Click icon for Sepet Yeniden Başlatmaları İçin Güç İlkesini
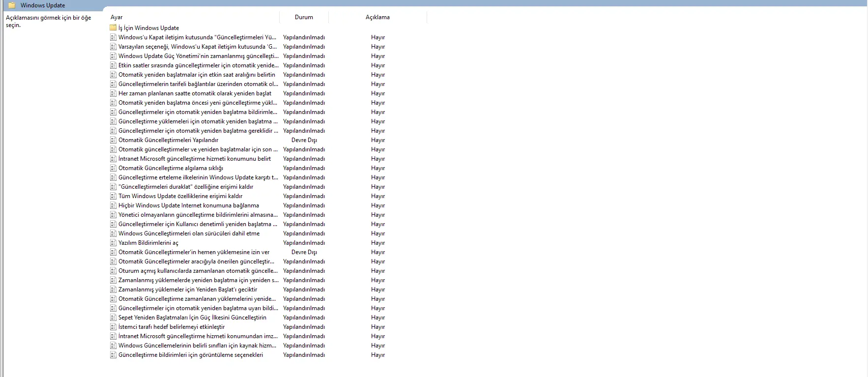The image size is (868, 377). pos(113,318)
